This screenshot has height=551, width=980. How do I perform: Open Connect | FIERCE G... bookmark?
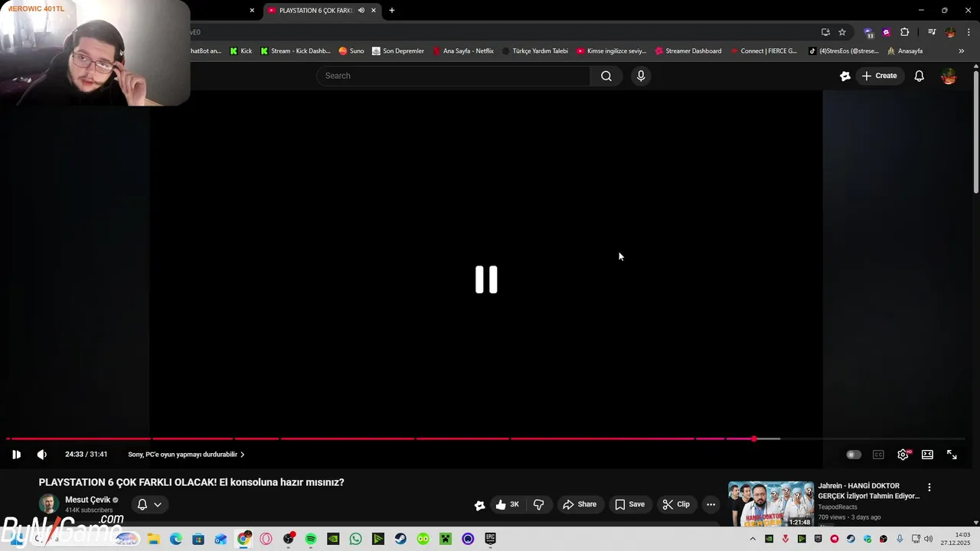pos(764,51)
